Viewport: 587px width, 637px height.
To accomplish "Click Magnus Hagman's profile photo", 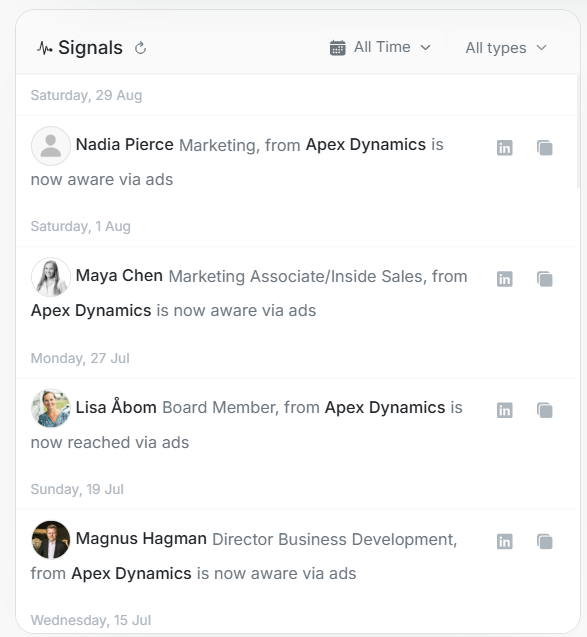I will point(51,540).
